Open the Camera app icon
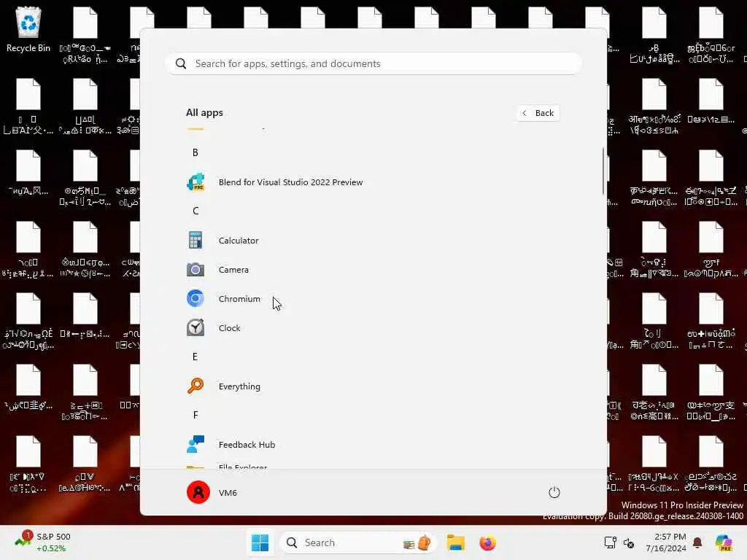Viewport: 747px width, 560px height. [x=196, y=270]
